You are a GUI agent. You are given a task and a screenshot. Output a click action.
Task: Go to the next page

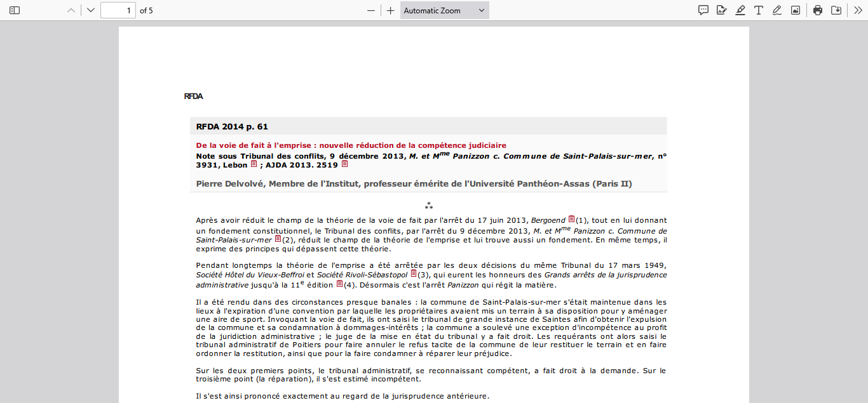point(91,10)
